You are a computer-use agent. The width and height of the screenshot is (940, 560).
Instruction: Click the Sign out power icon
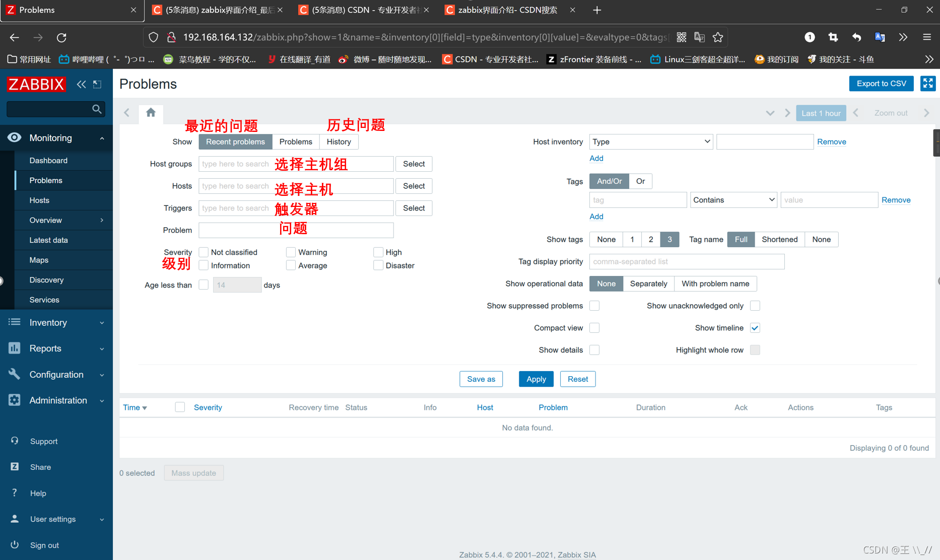coord(15,545)
